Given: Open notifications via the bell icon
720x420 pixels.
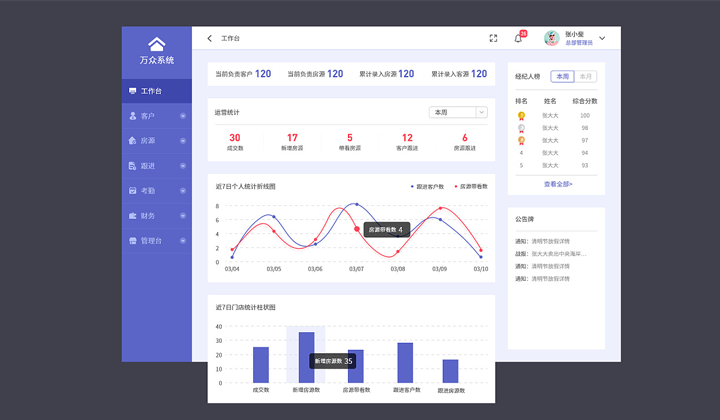Looking at the screenshot, I should tap(518, 39).
